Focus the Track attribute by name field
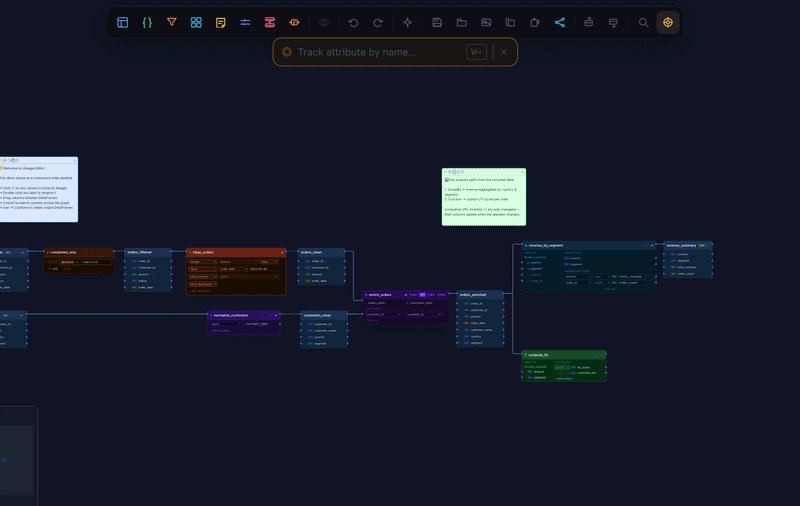This screenshot has height=506, width=800. click(x=379, y=52)
